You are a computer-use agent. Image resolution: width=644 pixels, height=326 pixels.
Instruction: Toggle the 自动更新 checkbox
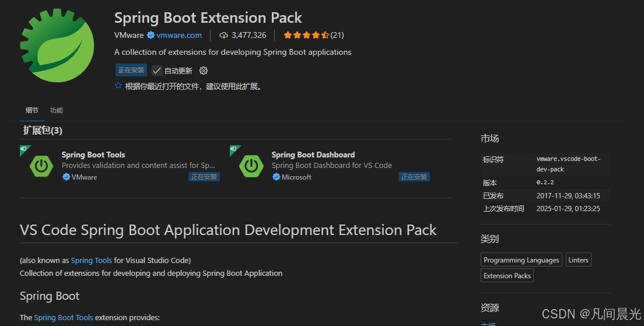pos(156,71)
